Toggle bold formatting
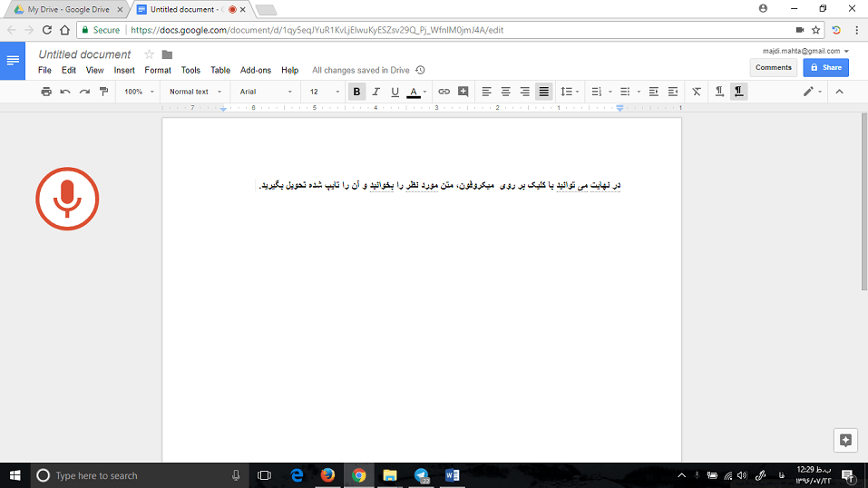The image size is (868, 488). point(356,92)
